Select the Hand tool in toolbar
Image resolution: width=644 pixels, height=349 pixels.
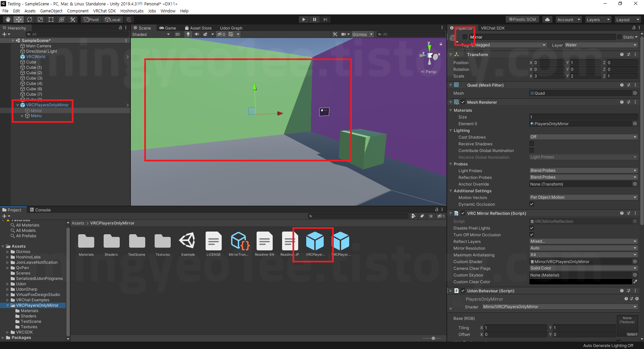click(8, 19)
